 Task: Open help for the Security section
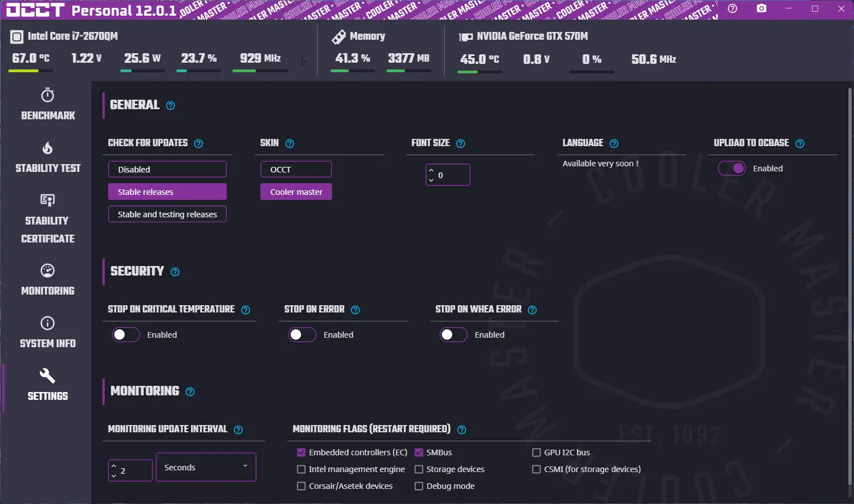click(175, 272)
